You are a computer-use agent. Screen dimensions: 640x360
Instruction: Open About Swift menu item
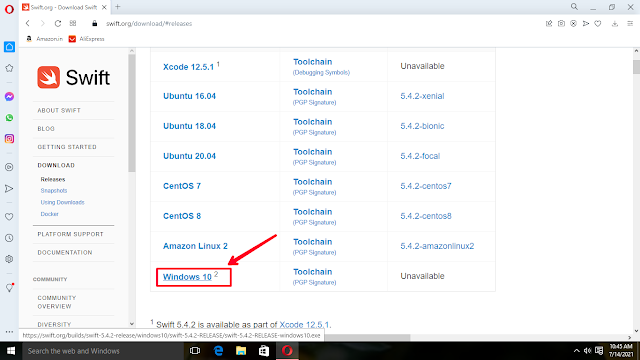59,111
